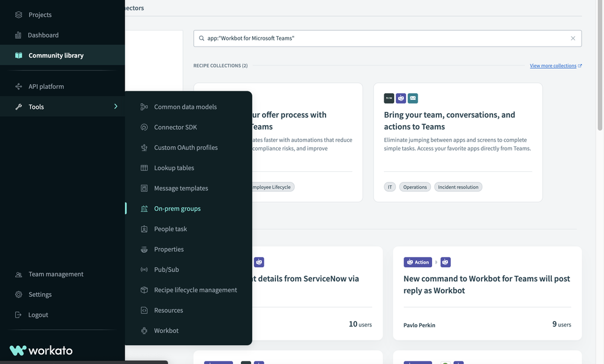The width and height of the screenshot is (604, 364).
Task: Click the Custom OAuth profiles icon
Action: point(144,148)
